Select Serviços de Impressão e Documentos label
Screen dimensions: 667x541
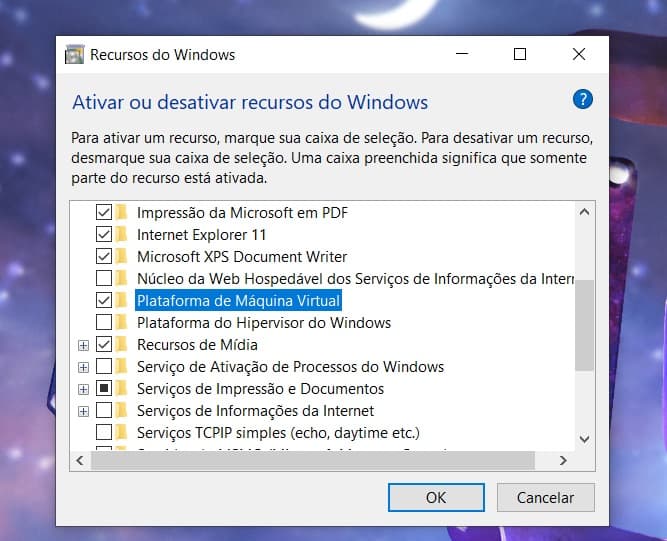coord(260,389)
